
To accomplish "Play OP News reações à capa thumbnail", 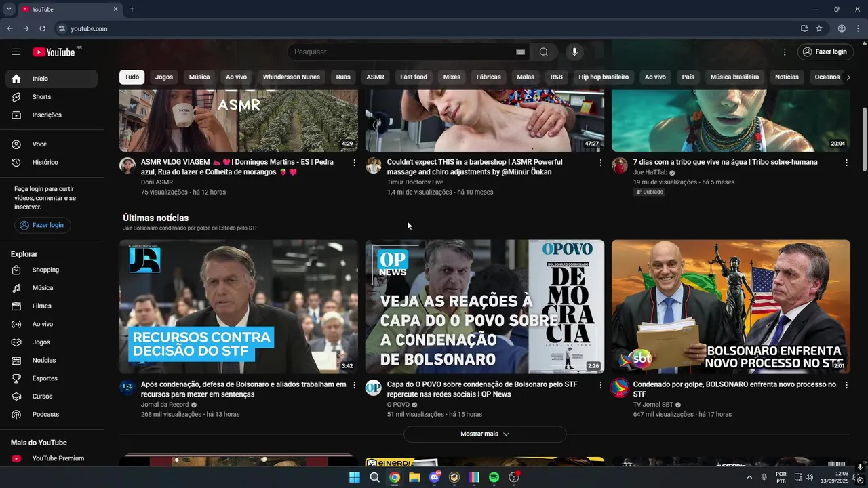I will 485,306.
